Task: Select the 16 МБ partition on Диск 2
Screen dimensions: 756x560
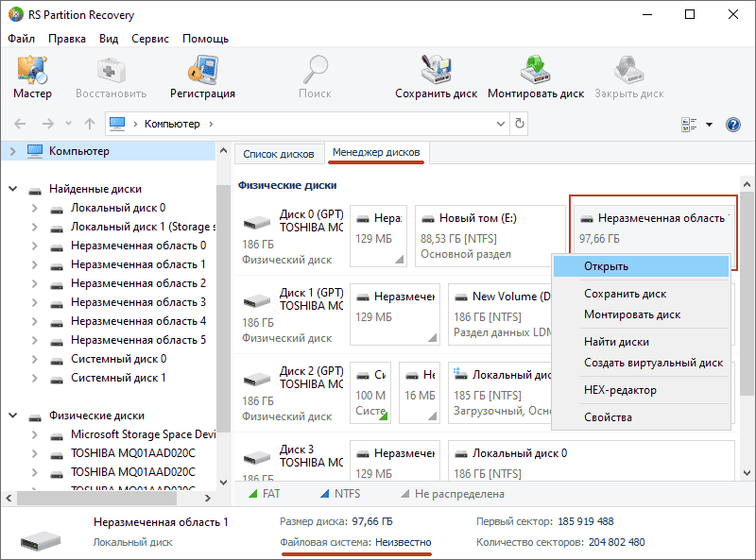Action: 420,393
